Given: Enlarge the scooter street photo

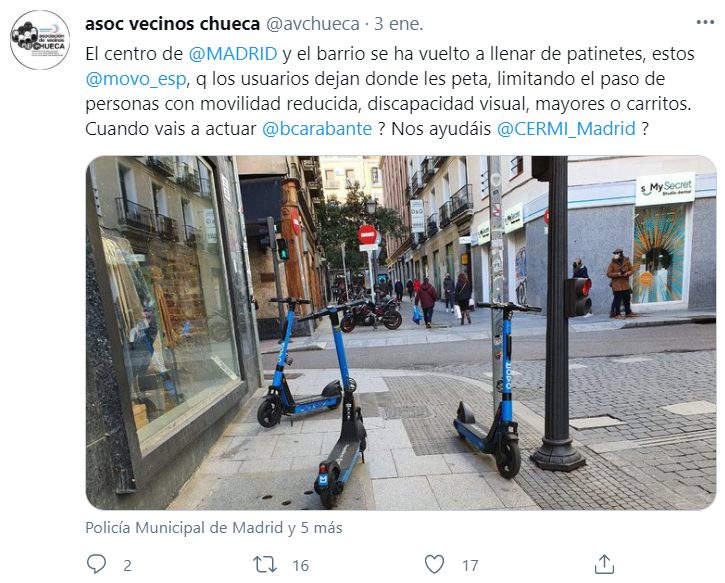Looking at the screenshot, I should point(401,333).
